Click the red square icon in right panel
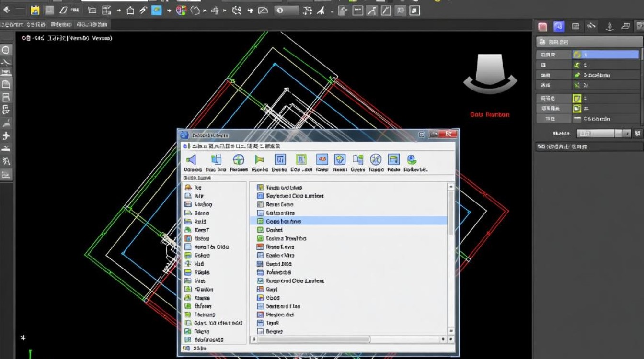The image size is (644, 359). (542, 27)
